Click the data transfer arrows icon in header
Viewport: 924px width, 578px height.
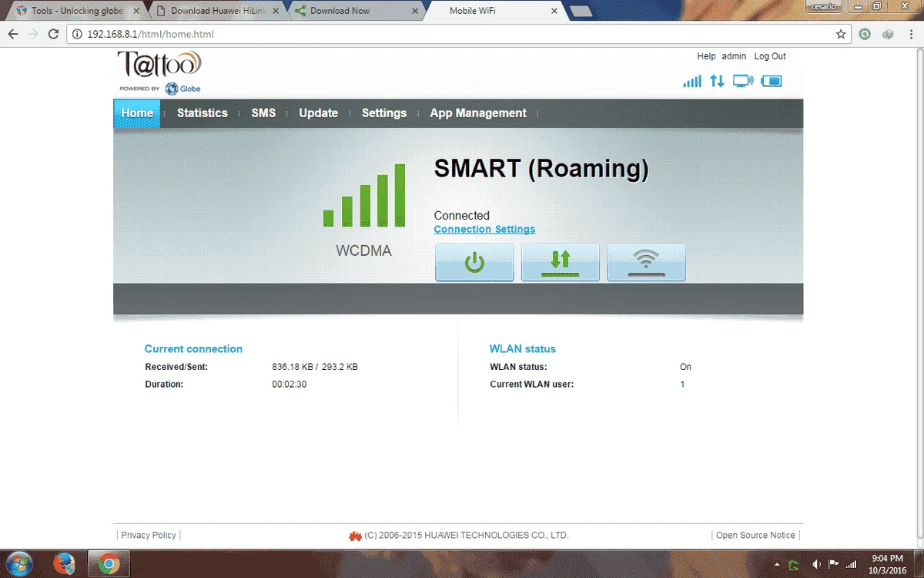coord(717,81)
